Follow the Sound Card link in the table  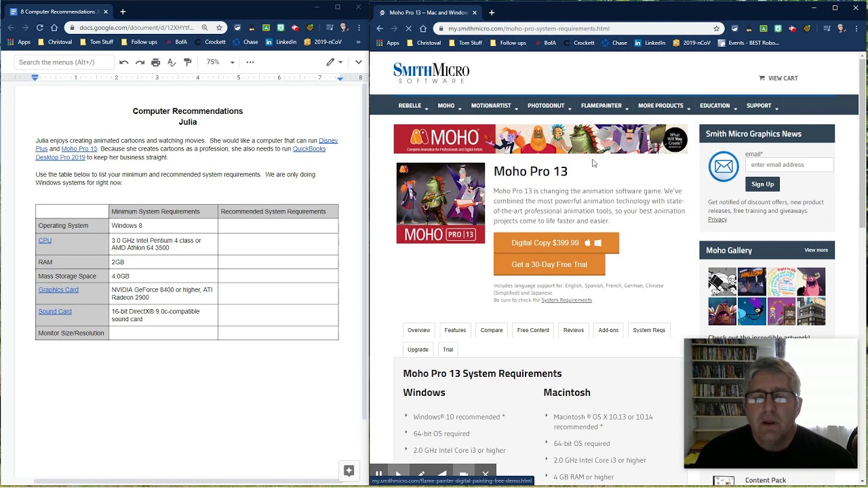pyautogui.click(x=55, y=312)
